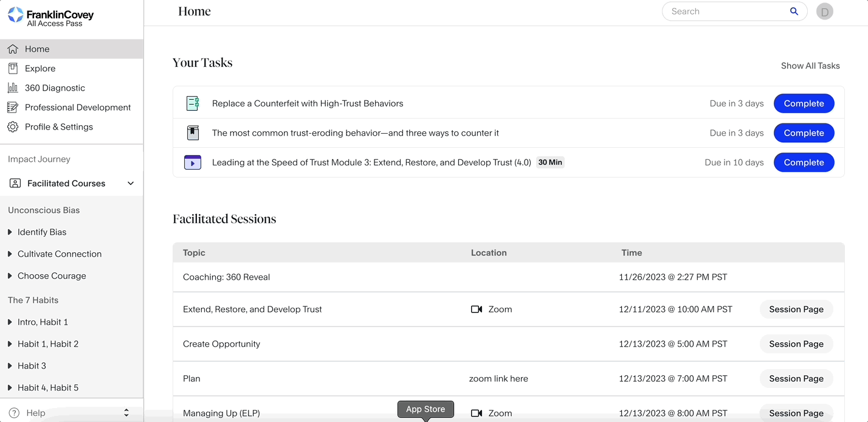This screenshot has width=868, height=422.
Task: Open the Session Page for Create Opportunity
Action: click(796, 344)
